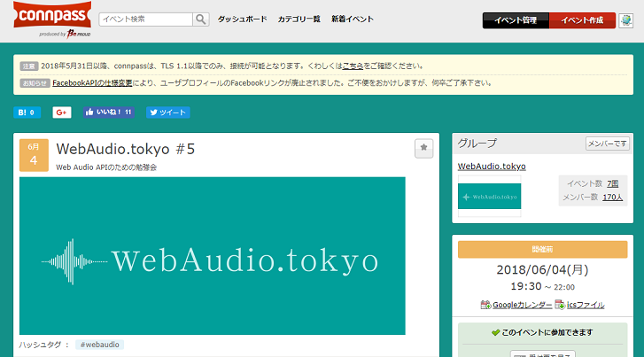Viewport: 644px width, 357px height.
Task: Bookmark the event with the star icon
Action: click(x=423, y=149)
